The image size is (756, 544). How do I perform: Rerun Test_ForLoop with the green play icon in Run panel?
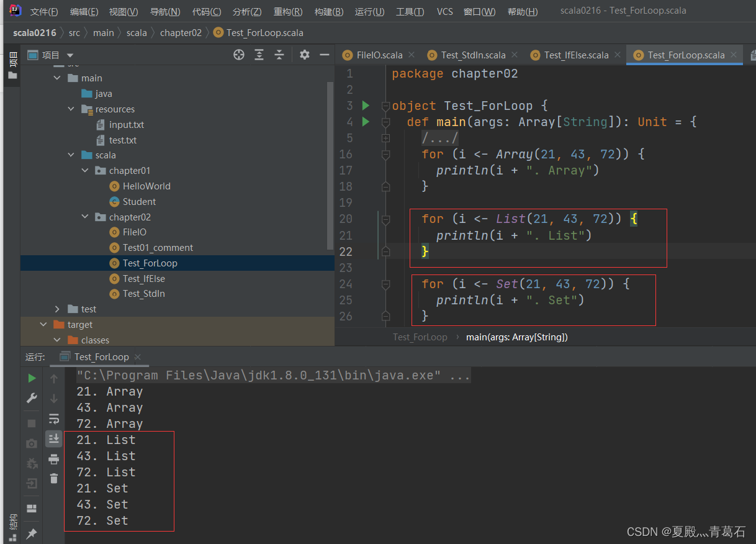tap(32, 378)
